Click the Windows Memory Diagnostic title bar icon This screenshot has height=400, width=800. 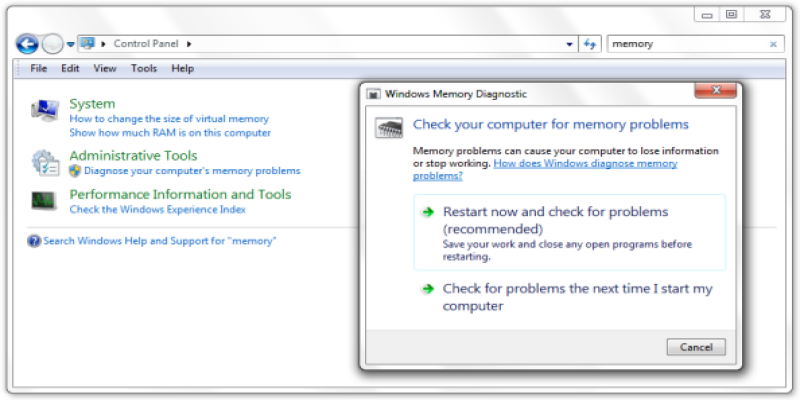374,94
